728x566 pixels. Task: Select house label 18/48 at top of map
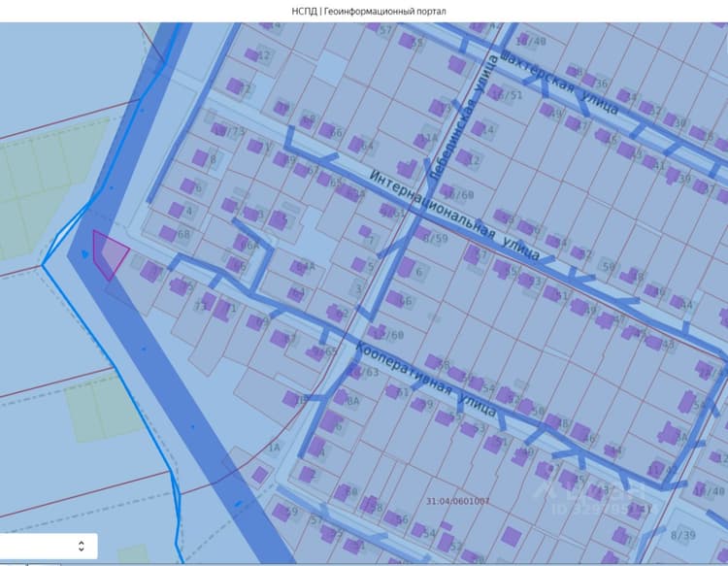pyautogui.click(x=531, y=42)
